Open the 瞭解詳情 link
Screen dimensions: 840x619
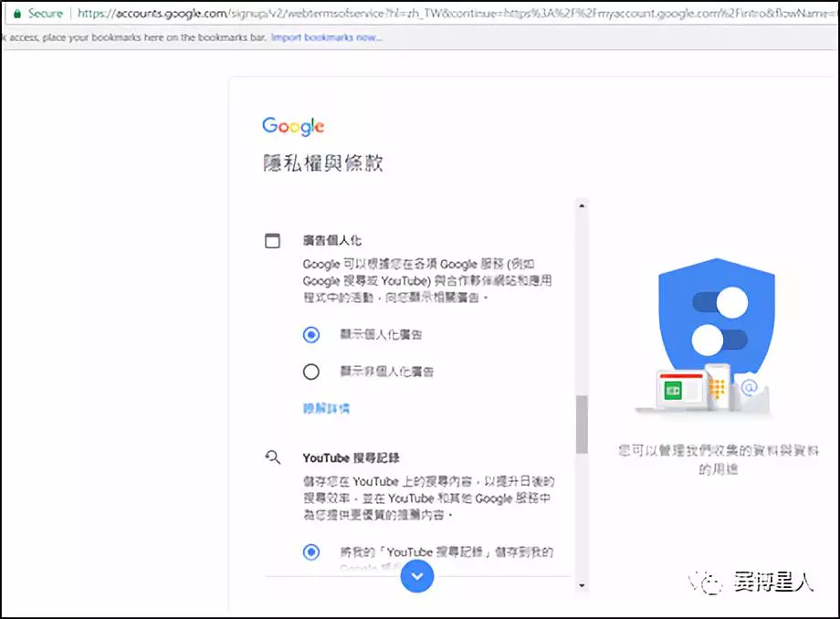click(326, 409)
